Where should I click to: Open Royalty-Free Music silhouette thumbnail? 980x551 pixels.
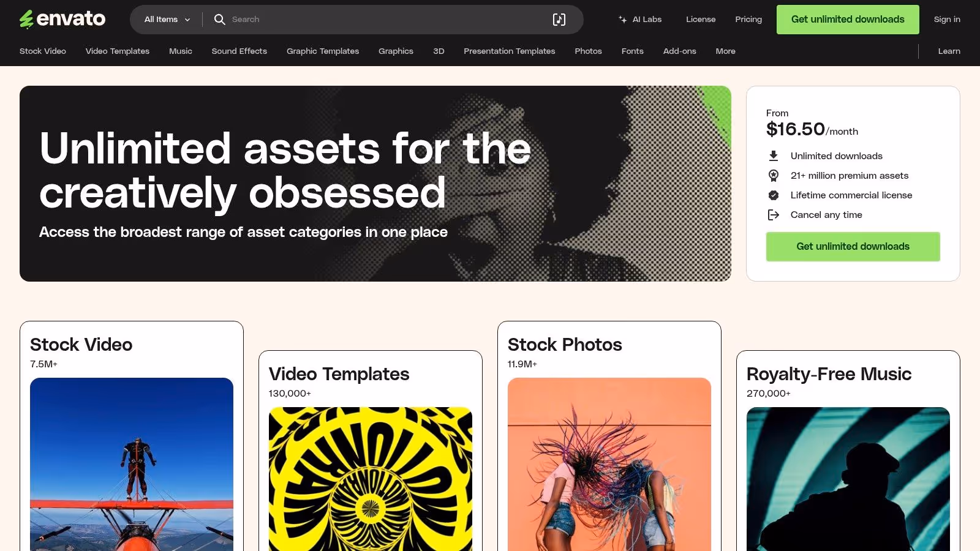848,479
